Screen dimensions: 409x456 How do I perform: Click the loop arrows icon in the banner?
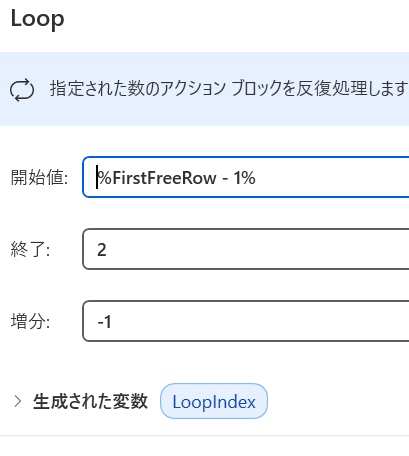(22, 90)
